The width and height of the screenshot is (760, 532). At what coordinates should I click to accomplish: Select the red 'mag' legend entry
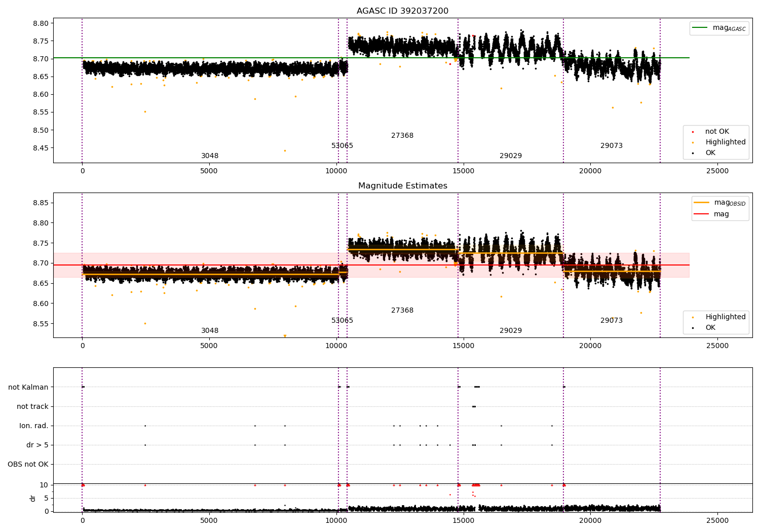(712, 214)
